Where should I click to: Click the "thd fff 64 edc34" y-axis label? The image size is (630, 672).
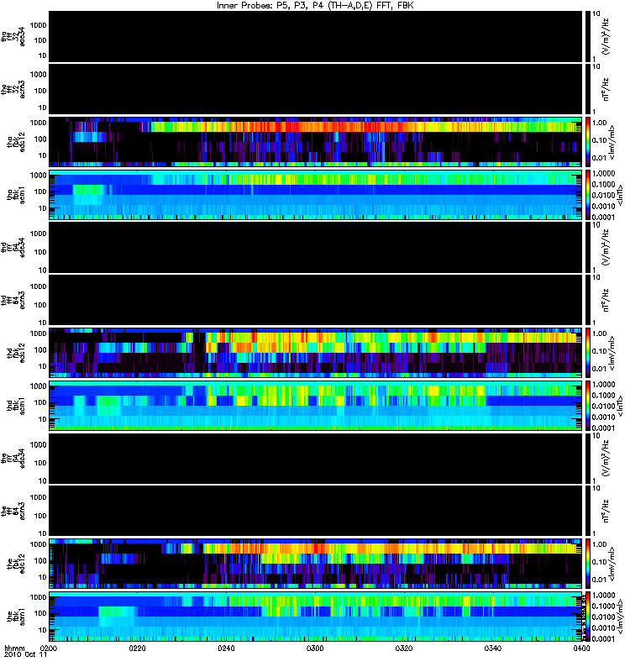tap(13, 247)
